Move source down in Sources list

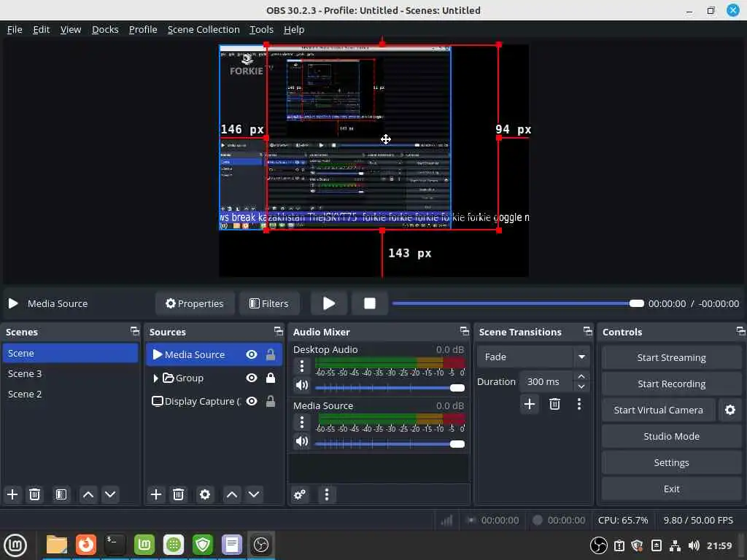pos(254,494)
